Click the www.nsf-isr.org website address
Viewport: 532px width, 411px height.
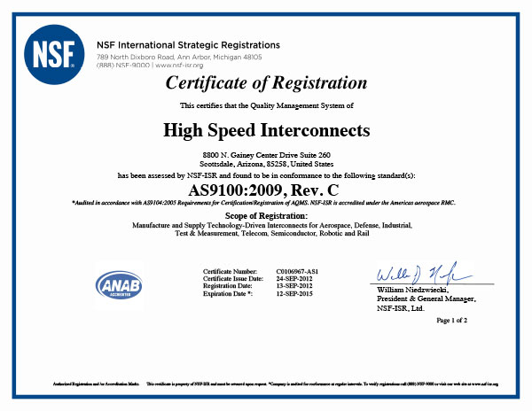[179, 65]
